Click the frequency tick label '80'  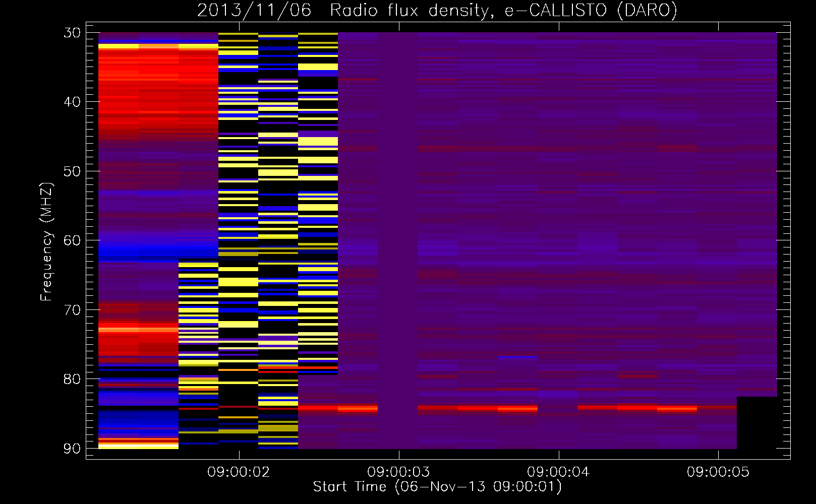pyautogui.click(x=72, y=379)
